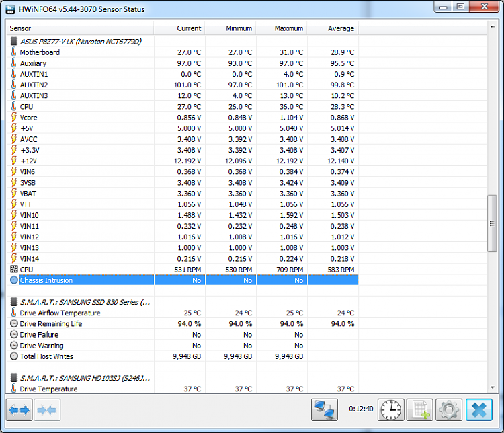504x433 pixels.
Task: Click the Chassis Intrusion circle icon
Action: coord(14,280)
